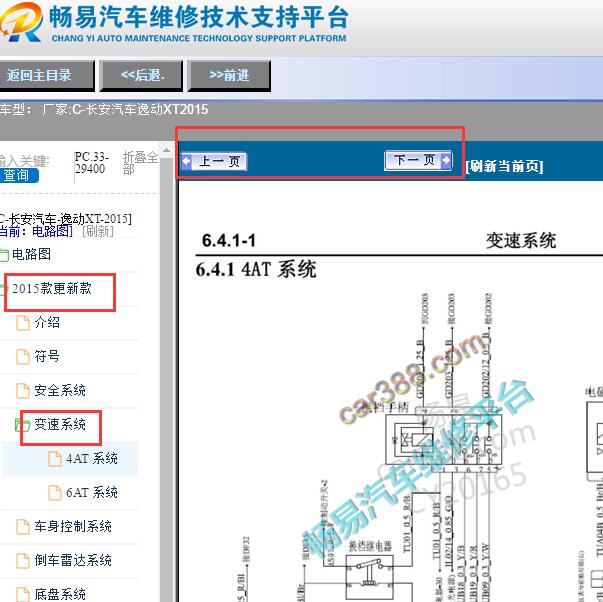Expand the 2015款更新款 tree node
Image resolution: width=603 pixels, height=602 pixels.
[x=52, y=288]
